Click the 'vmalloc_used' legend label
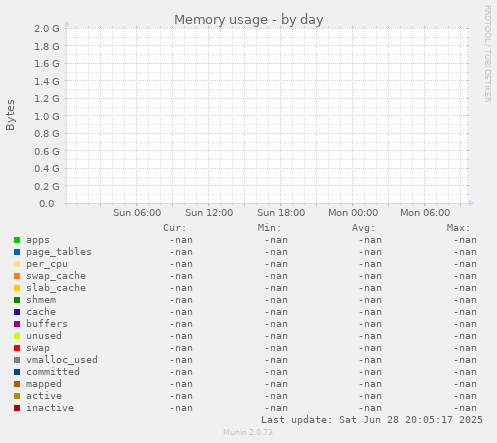This screenshot has width=497, height=443. [62, 360]
